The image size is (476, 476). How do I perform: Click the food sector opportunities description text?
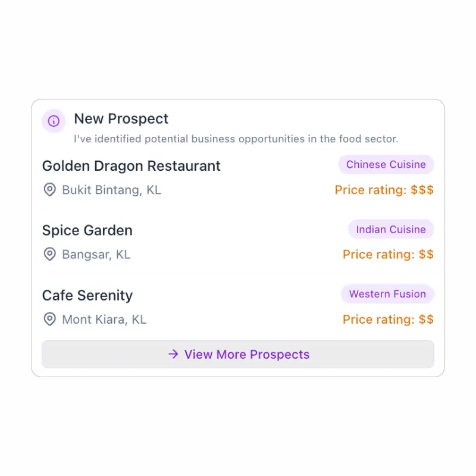[x=236, y=139]
